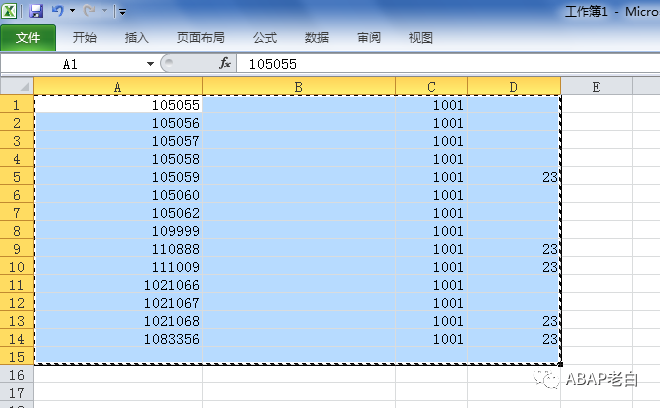
Task: Select row 17 header
Action: [x=17, y=392]
